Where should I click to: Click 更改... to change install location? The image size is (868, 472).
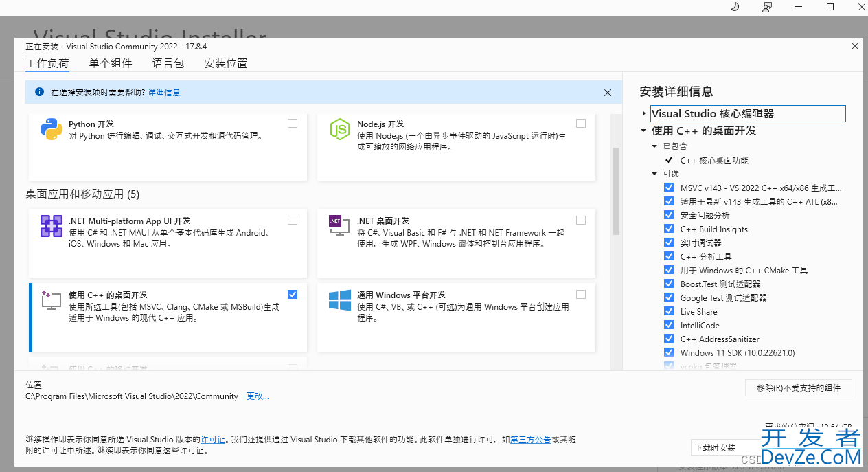(x=258, y=396)
